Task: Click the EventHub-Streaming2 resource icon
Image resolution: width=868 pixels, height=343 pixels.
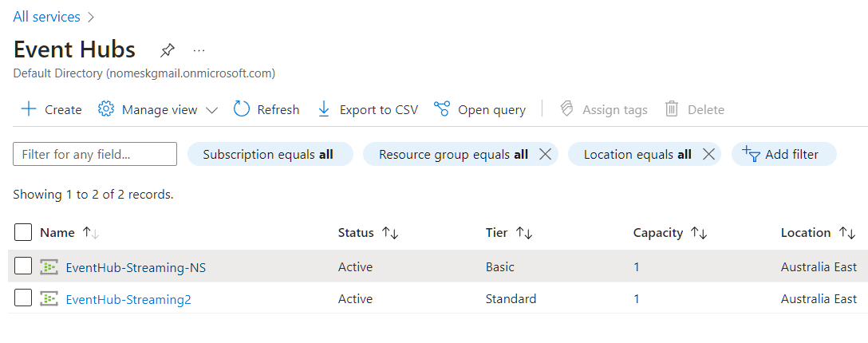Action: [x=49, y=299]
